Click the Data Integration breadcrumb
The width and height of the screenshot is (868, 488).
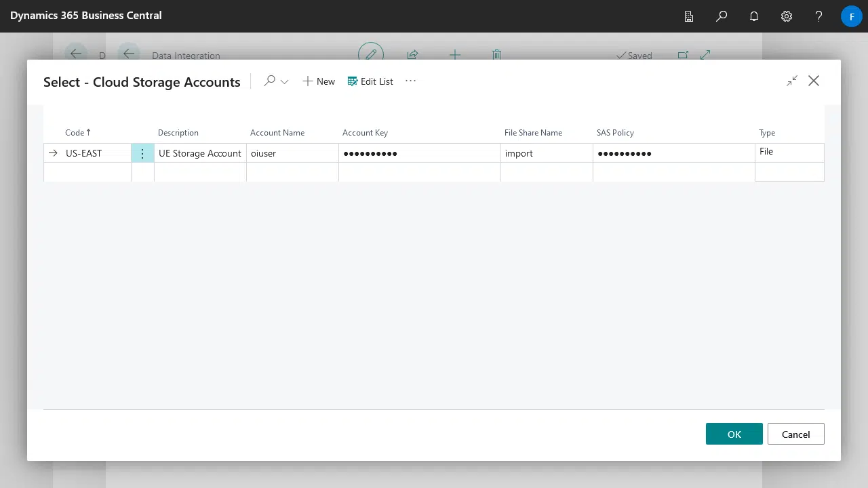186,55
